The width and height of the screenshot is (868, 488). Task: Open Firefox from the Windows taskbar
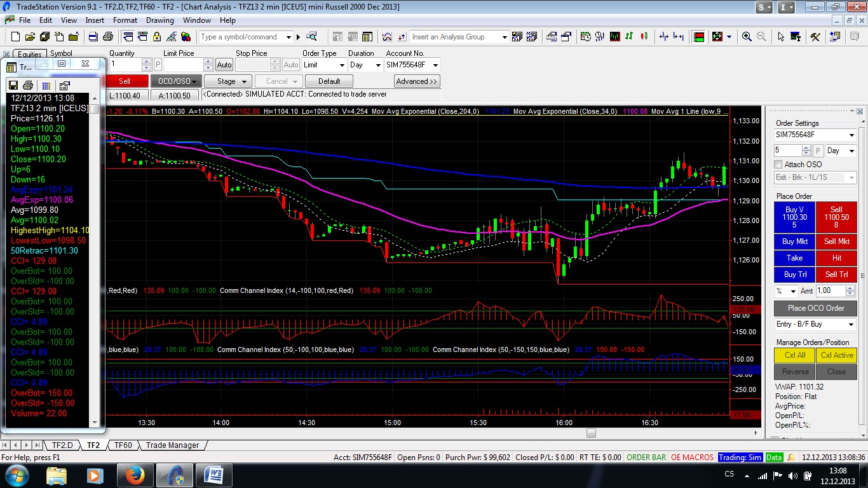(x=135, y=475)
